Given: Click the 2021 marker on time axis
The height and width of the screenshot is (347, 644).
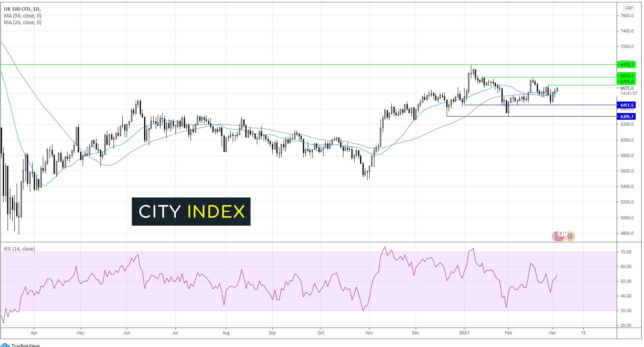Looking at the screenshot, I should (464, 333).
